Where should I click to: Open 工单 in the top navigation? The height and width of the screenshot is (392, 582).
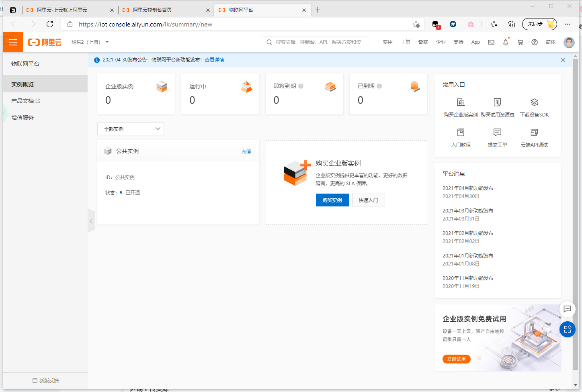(x=405, y=42)
